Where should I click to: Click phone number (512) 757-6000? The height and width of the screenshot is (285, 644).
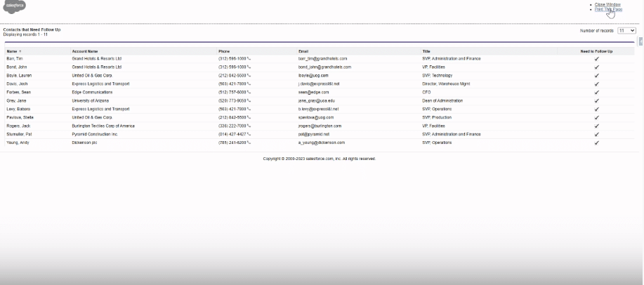[x=232, y=93]
